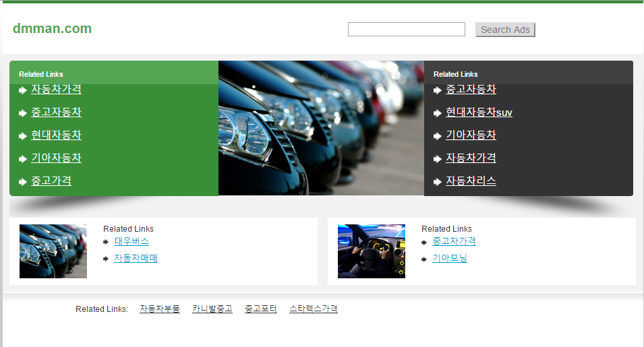Click arrow icon beside 현대자동차suv
Viewport: 644px width, 347px height.
438,113
